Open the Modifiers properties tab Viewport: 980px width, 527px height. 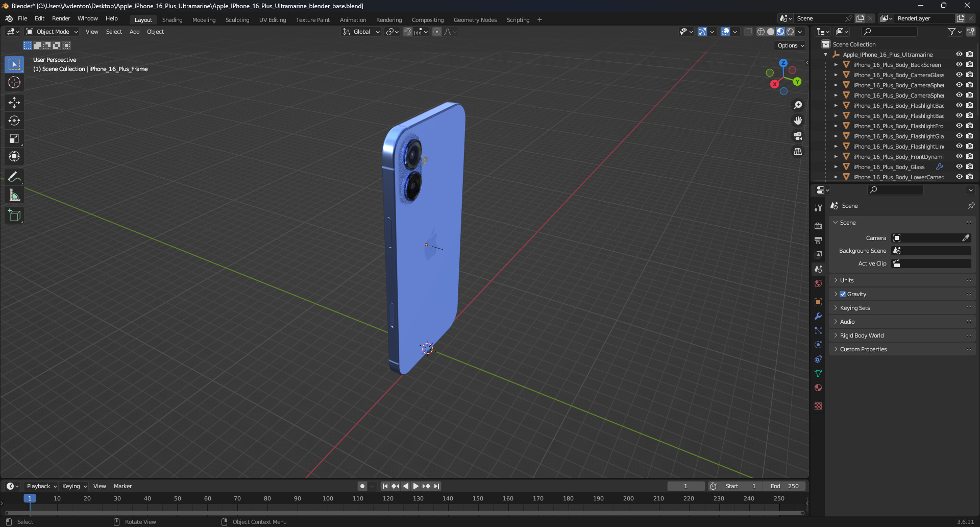coord(818,316)
